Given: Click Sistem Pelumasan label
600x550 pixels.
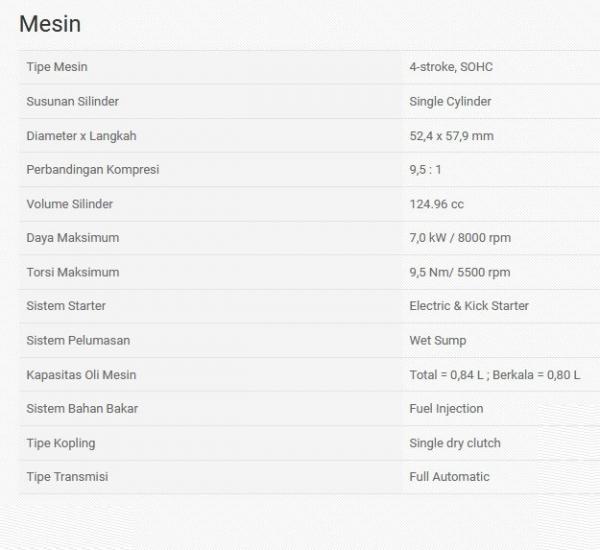Looking at the screenshot, I should (x=78, y=340).
